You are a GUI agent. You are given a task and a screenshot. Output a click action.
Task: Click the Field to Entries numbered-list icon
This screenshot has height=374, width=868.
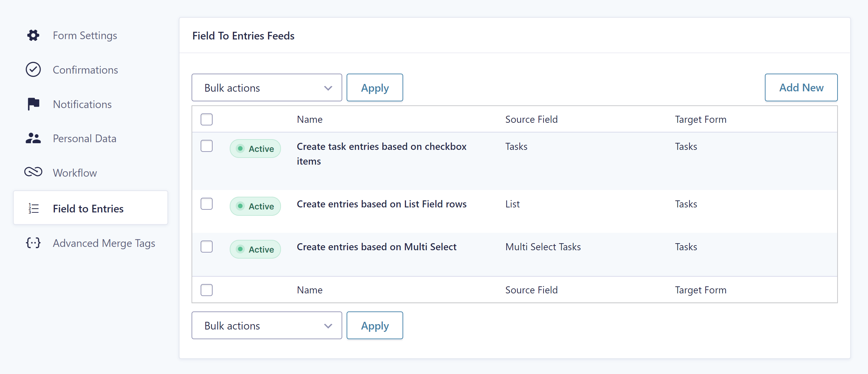click(33, 208)
